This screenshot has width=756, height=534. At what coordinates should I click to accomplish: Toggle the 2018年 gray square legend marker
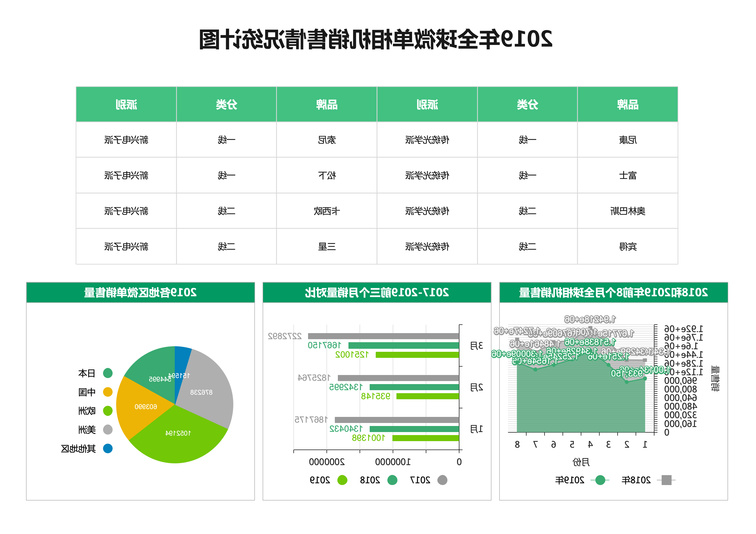pyautogui.click(x=666, y=480)
